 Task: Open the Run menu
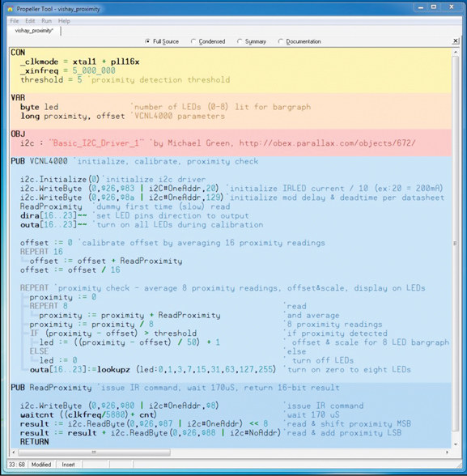pos(46,21)
